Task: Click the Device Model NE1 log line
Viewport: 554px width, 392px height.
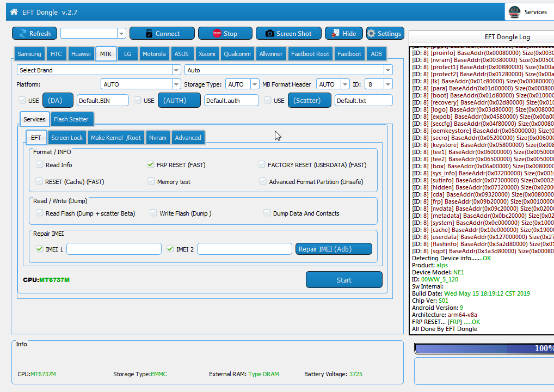Action: tap(438, 272)
